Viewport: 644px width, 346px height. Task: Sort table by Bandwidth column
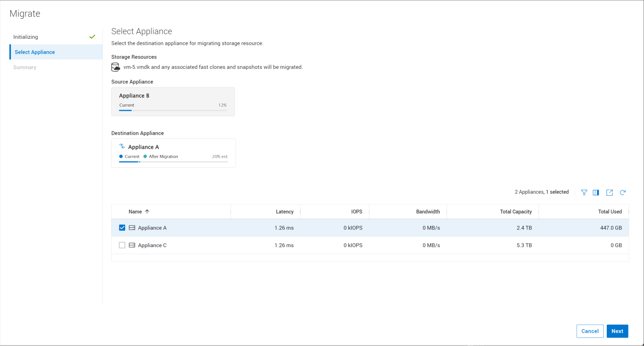pyautogui.click(x=428, y=212)
